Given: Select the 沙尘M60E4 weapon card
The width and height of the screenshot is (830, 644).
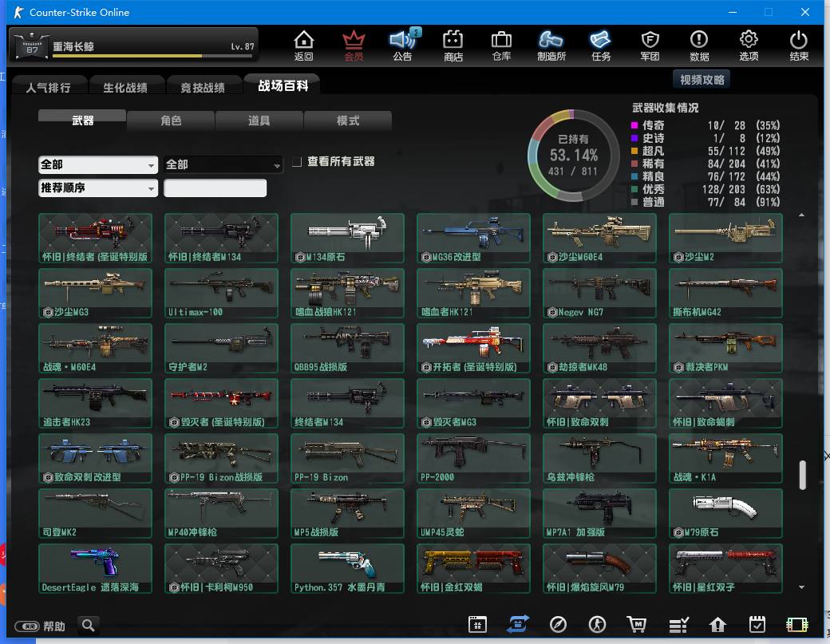Looking at the screenshot, I should click(x=599, y=238).
